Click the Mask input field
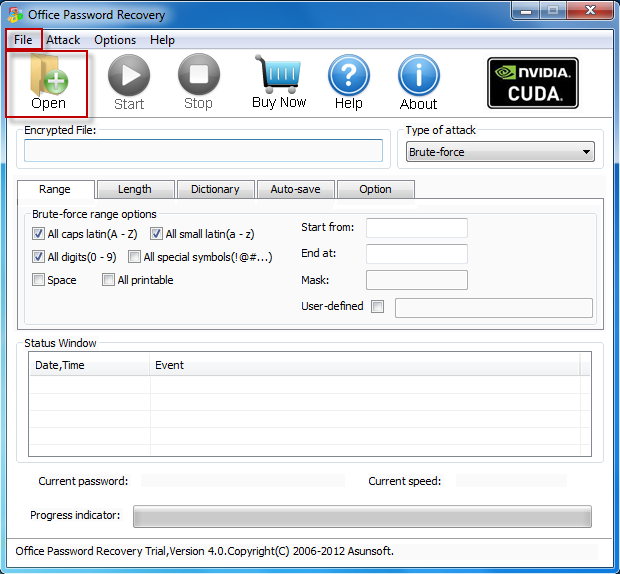Image resolution: width=620 pixels, height=574 pixels. point(417,280)
